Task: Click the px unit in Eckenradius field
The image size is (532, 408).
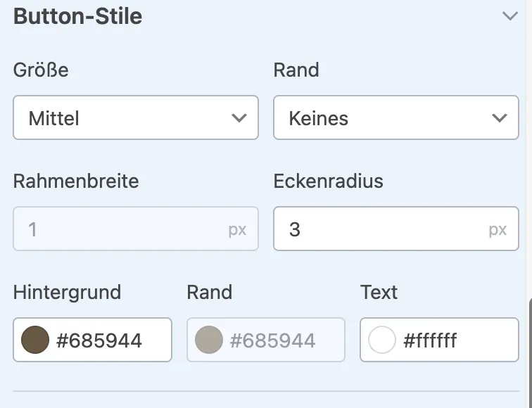Action: pos(498,229)
